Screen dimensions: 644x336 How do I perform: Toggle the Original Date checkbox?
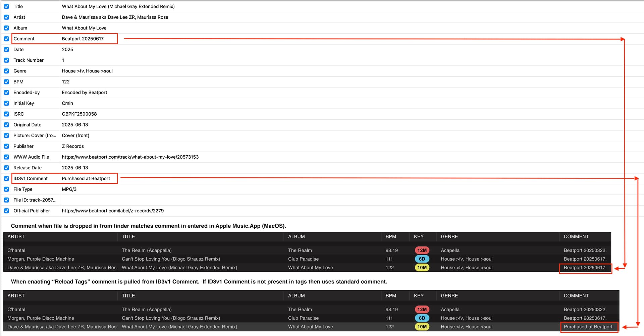pos(6,125)
